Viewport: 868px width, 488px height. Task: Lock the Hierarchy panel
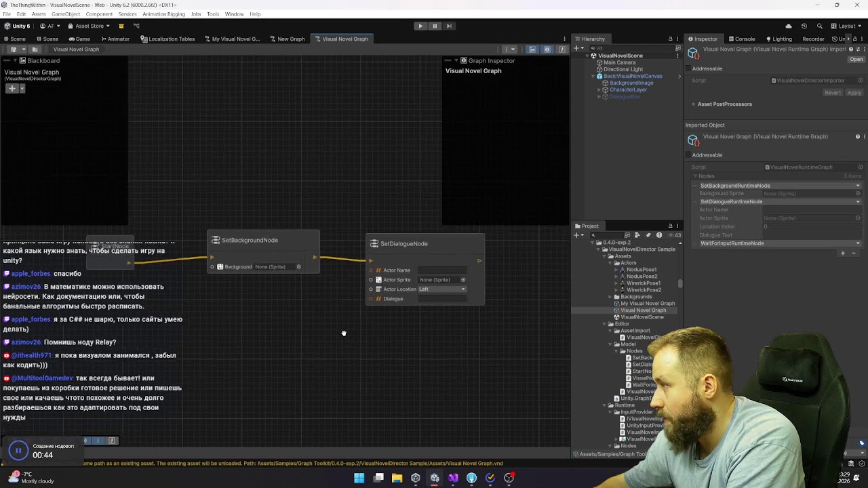pos(670,39)
